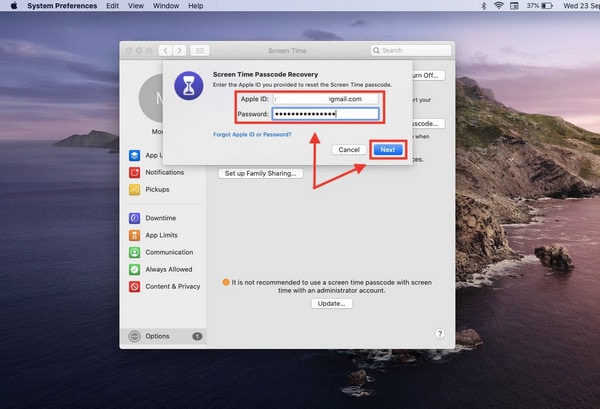Click the Search field in Screen Time
Image resolution: width=600 pixels, height=409 pixels.
[x=411, y=50]
